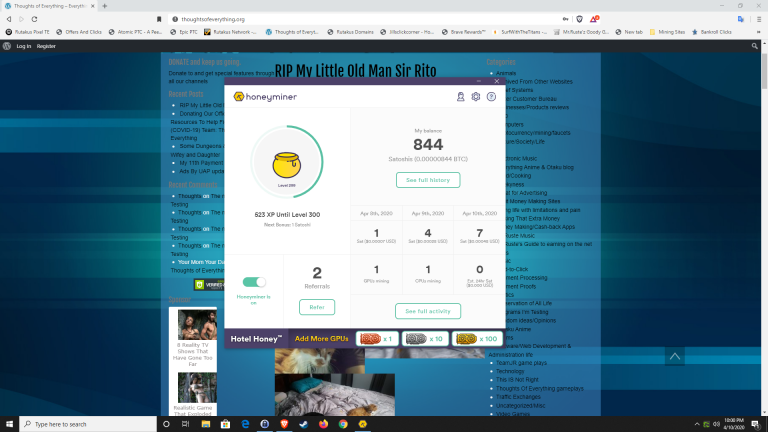Open Honeyminer taskbar icon
This screenshot has width=768, height=432.
click(362, 424)
